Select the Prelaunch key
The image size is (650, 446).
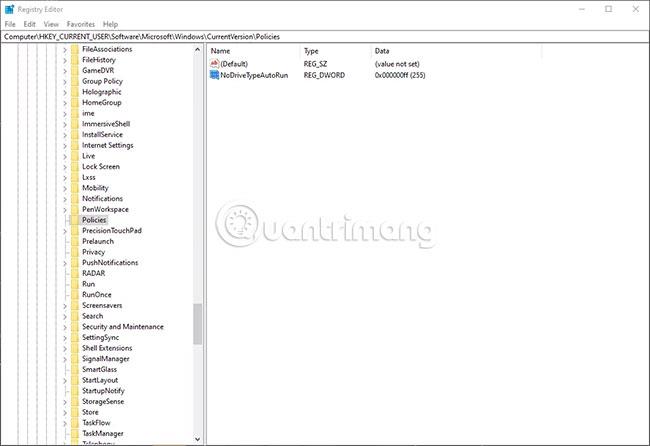point(98,241)
